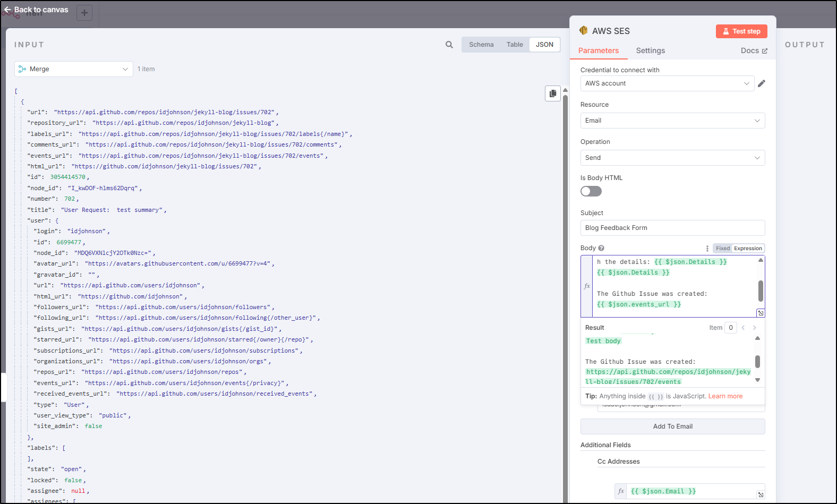This screenshot has height=504, width=837.
Task: Open the Settings tab
Action: point(650,50)
